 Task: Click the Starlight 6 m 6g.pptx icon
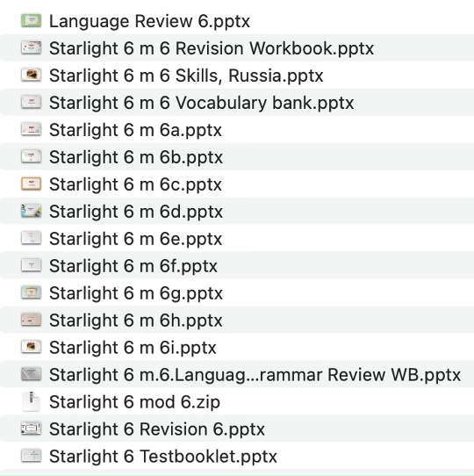[x=32, y=292]
